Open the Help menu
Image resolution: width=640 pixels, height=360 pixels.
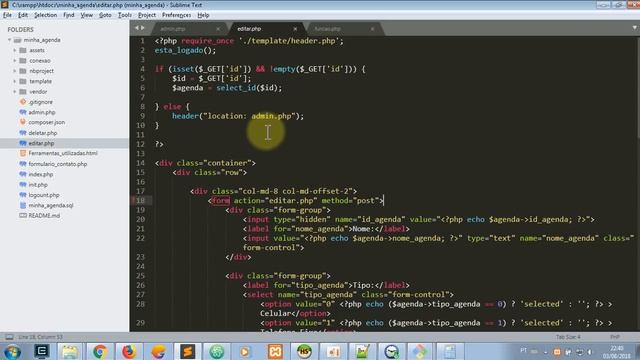203,15
